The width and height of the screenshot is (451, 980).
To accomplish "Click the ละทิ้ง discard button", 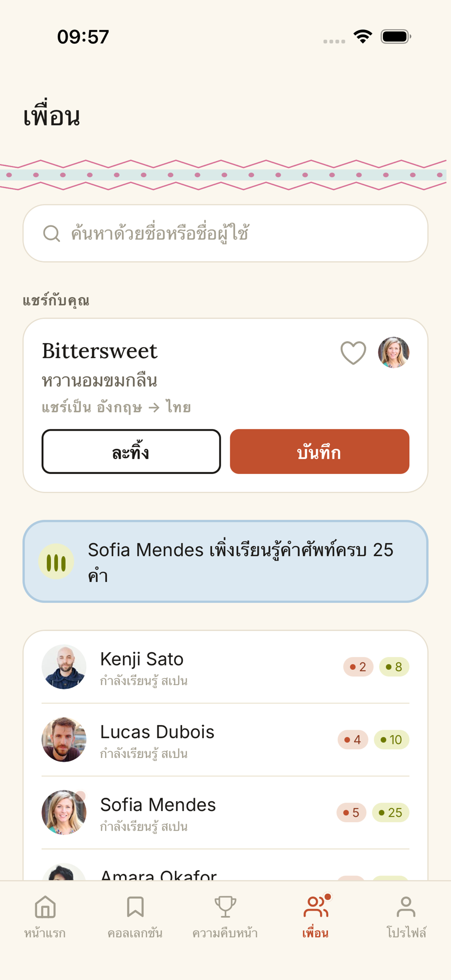I will [131, 451].
